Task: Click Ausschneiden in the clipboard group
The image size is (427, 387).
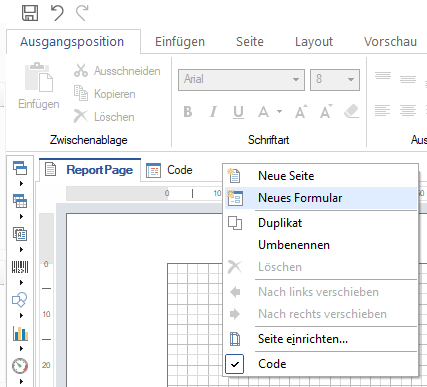Action: pyautogui.click(x=117, y=71)
